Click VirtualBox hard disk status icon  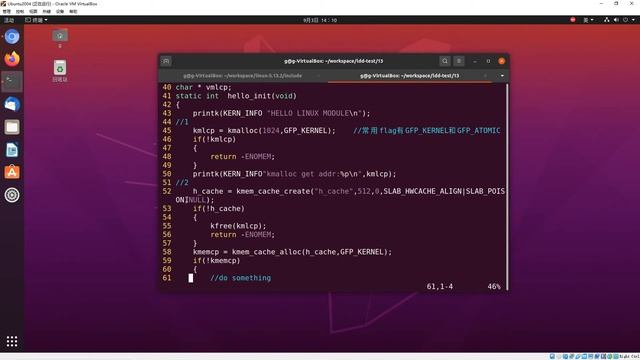[x=552, y=356]
